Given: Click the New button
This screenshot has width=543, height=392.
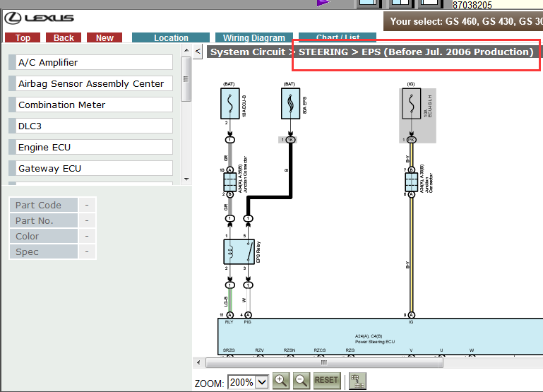Looking at the screenshot, I should (x=105, y=37).
